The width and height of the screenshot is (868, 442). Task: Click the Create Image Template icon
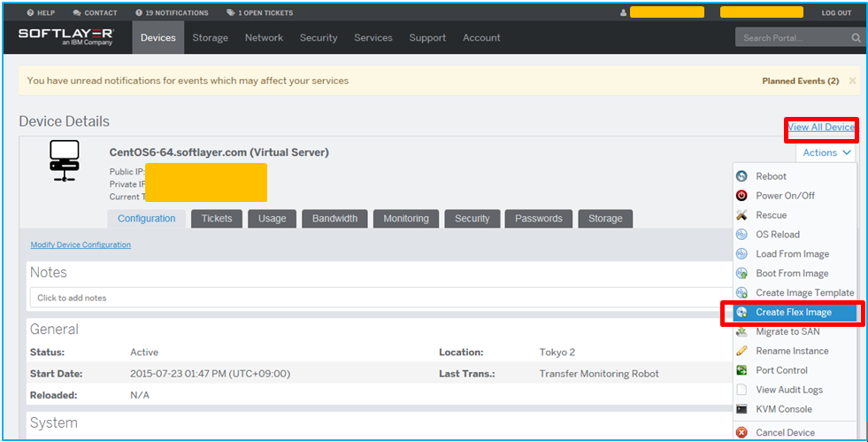741,292
